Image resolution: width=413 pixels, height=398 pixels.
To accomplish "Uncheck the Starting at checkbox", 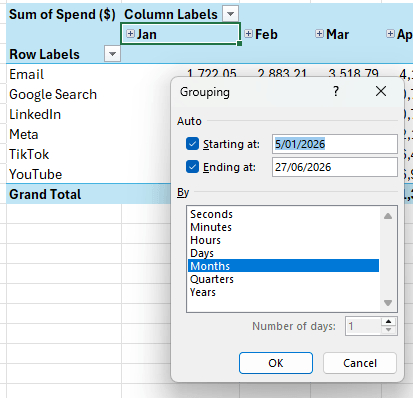I will click(192, 144).
